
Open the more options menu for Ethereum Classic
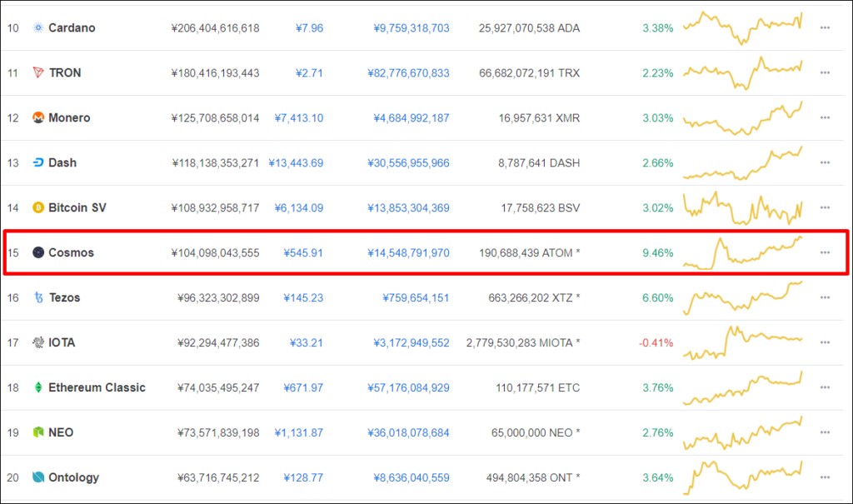pyautogui.click(x=825, y=387)
